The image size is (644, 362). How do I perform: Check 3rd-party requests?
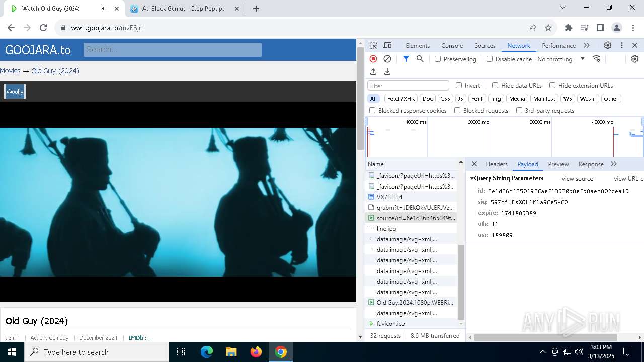tap(519, 110)
